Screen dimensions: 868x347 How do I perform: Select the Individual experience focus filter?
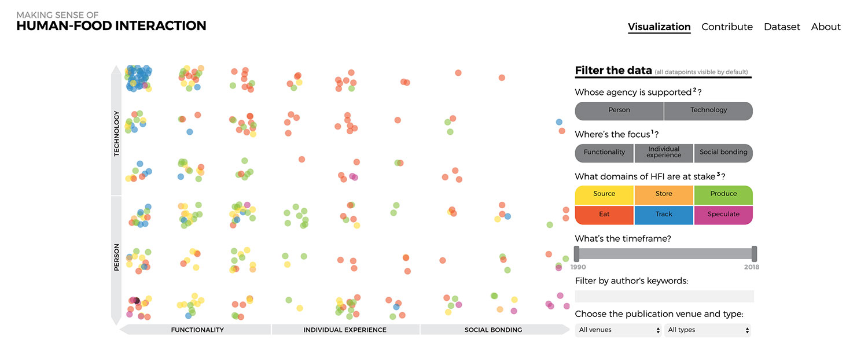tap(663, 153)
